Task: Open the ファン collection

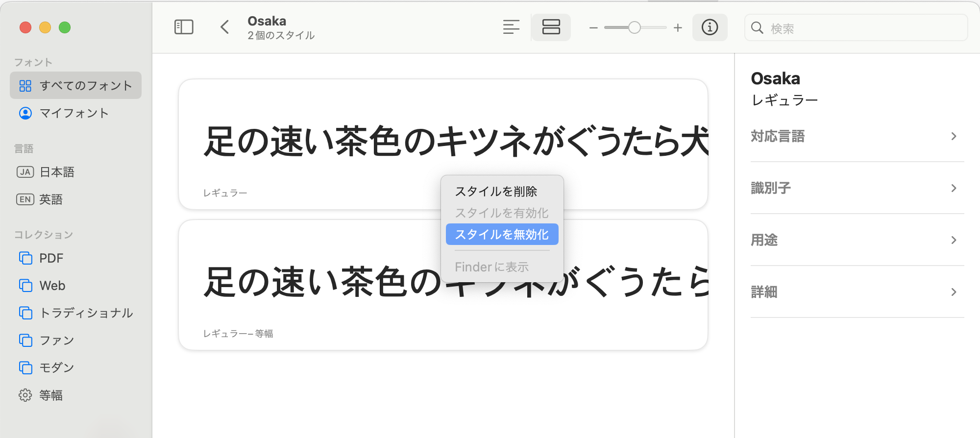Action: (75, 341)
